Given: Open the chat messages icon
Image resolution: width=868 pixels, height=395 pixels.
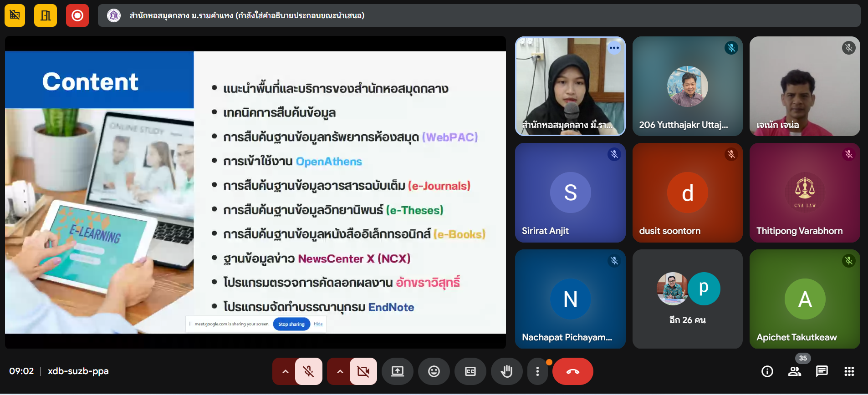Looking at the screenshot, I should click(x=822, y=371).
